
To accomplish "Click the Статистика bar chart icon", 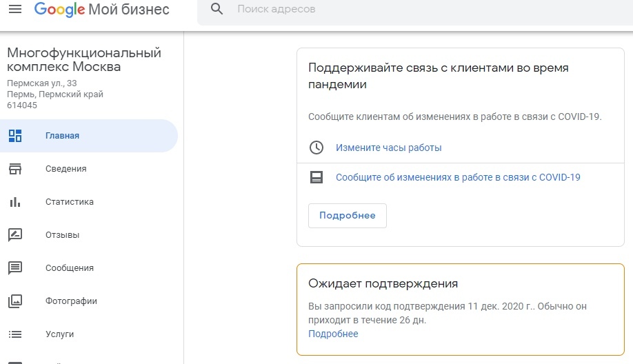I will pos(15,202).
